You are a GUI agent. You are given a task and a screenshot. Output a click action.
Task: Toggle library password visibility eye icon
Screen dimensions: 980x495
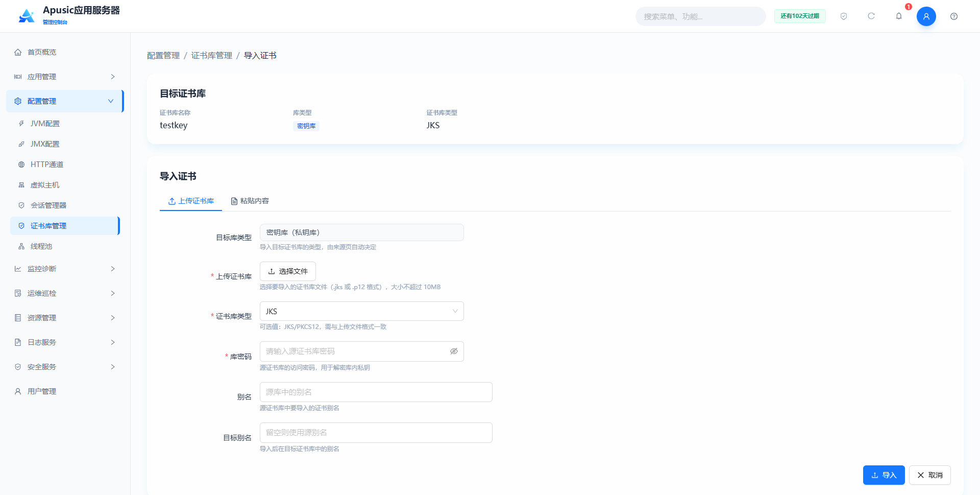pos(454,351)
